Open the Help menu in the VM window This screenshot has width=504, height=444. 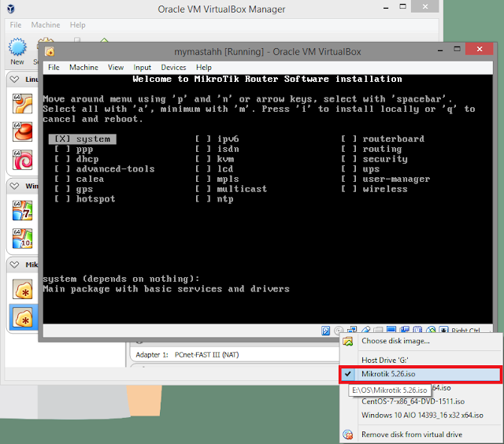tap(204, 68)
